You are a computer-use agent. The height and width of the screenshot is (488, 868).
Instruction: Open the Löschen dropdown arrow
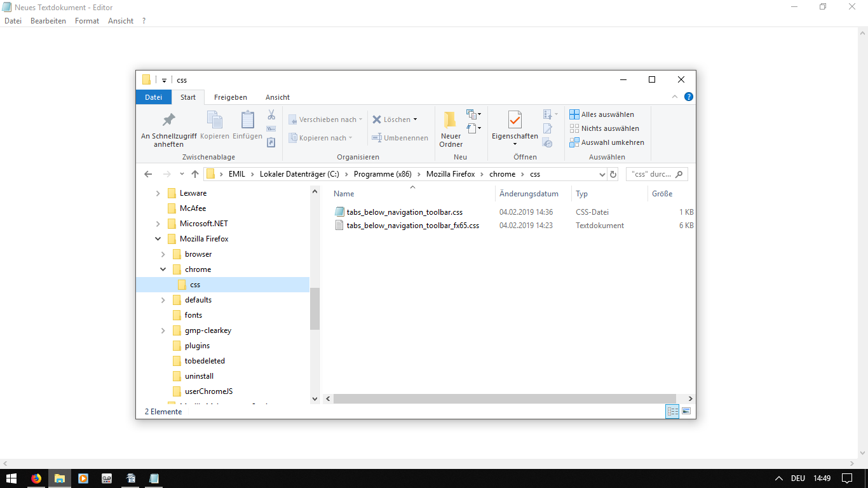pos(416,119)
